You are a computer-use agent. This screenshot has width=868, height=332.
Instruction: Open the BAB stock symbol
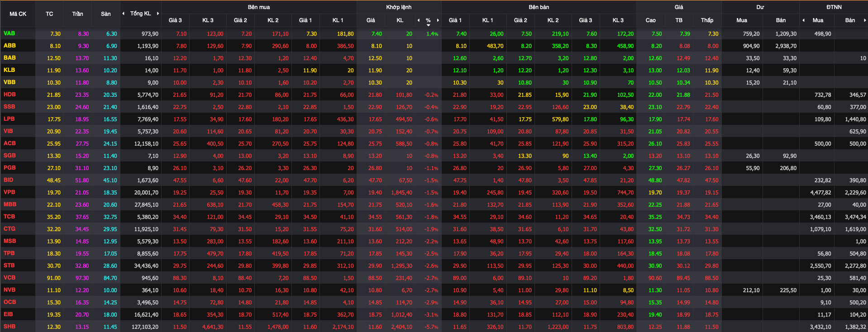coord(10,58)
